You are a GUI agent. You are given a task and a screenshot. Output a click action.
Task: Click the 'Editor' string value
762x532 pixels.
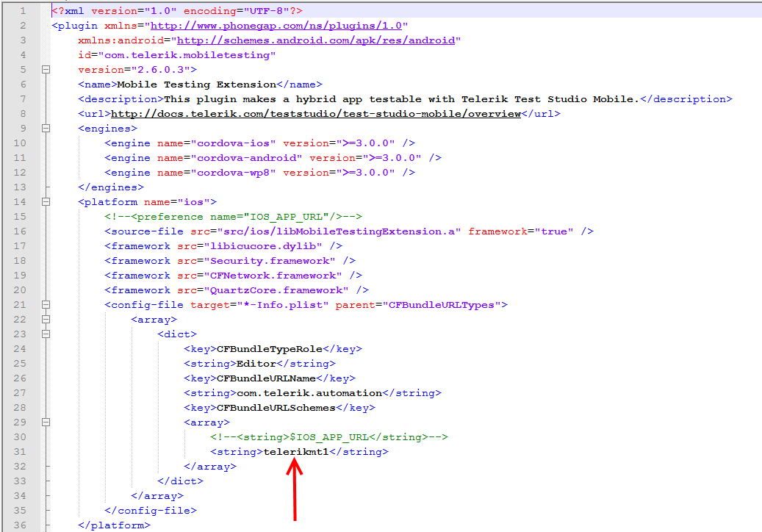click(x=256, y=364)
